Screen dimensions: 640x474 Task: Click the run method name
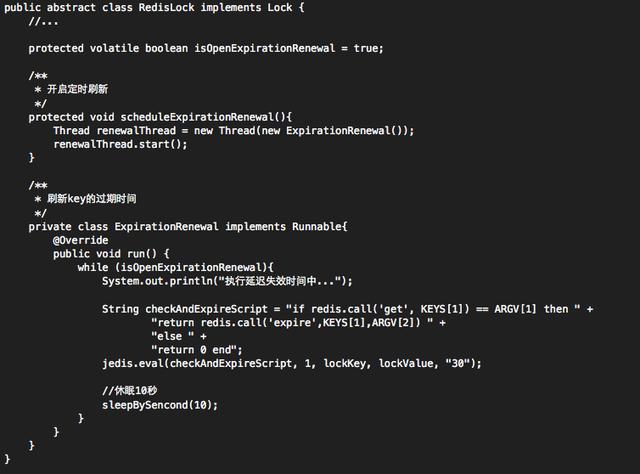pyautogui.click(x=138, y=254)
